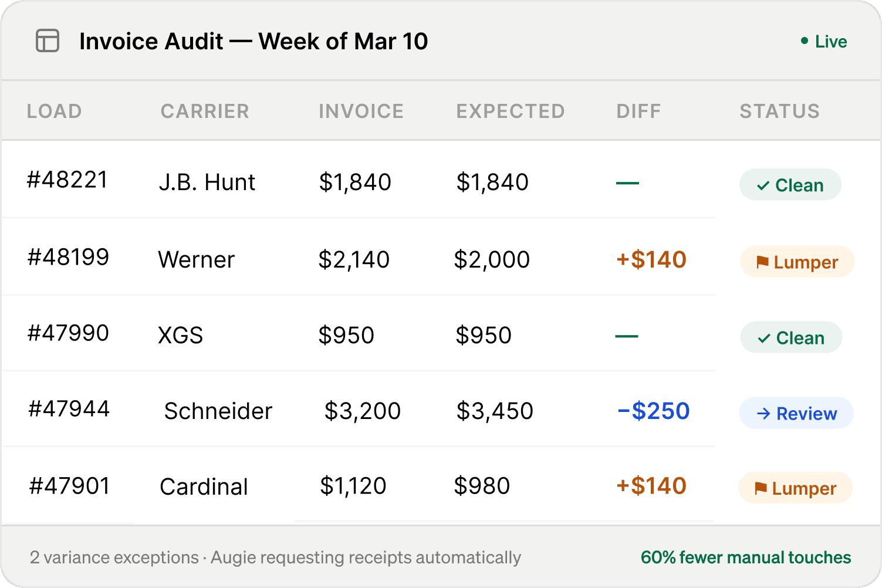Click the green Live status dot

(x=805, y=41)
